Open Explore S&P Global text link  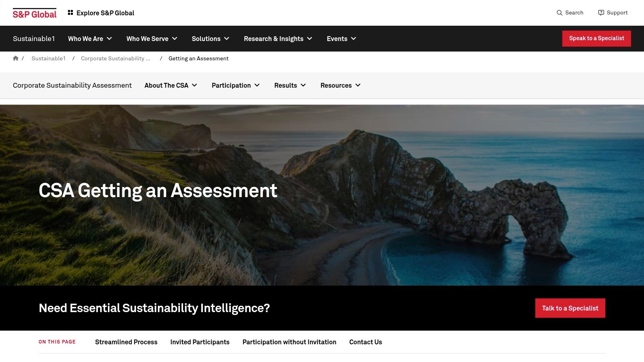[x=105, y=13]
